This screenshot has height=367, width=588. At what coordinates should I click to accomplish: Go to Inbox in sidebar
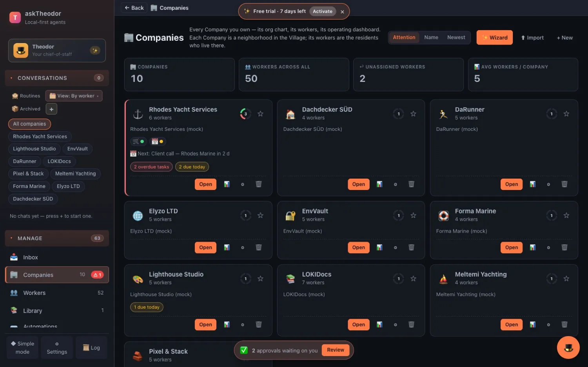coord(57,257)
